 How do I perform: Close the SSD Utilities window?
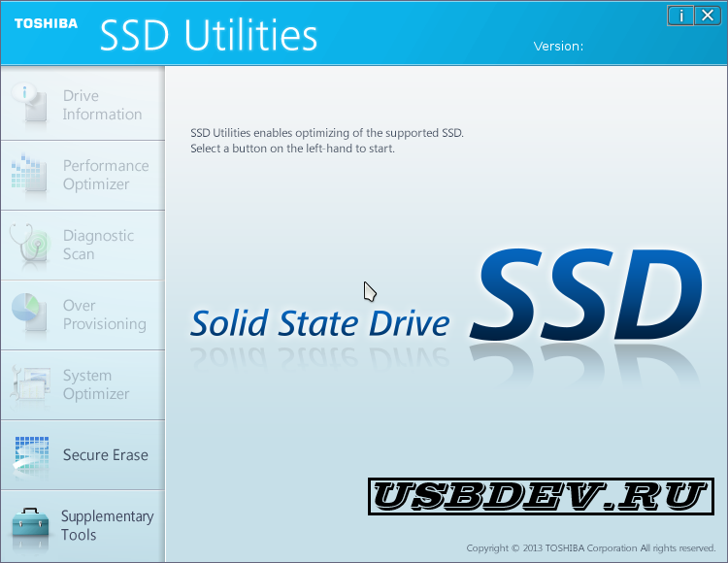[708, 16]
